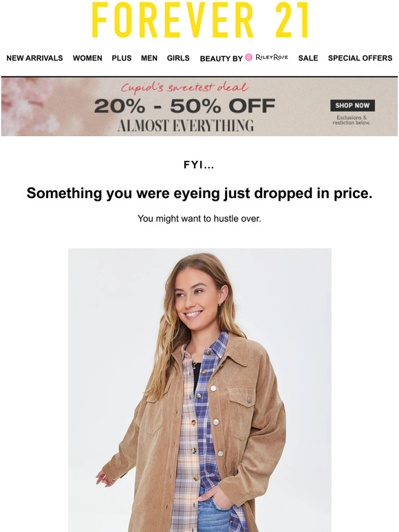Click the Shop Now button
This screenshot has height=532, width=399.
(x=352, y=106)
